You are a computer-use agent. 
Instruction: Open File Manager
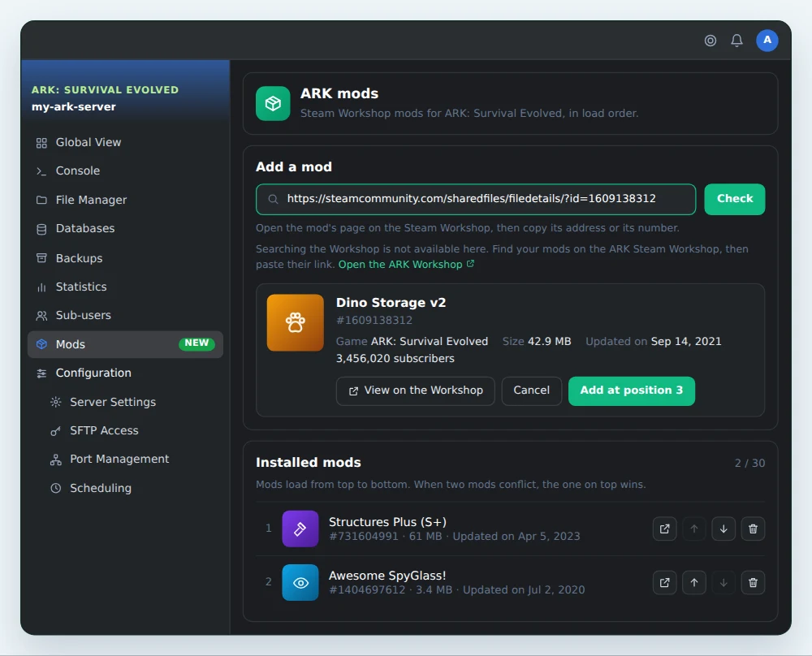pos(125,200)
